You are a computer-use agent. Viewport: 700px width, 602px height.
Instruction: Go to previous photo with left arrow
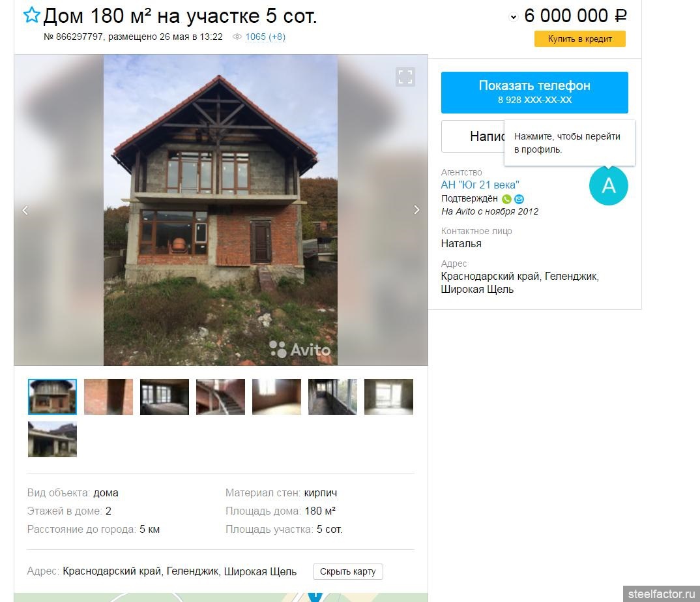pos(25,210)
